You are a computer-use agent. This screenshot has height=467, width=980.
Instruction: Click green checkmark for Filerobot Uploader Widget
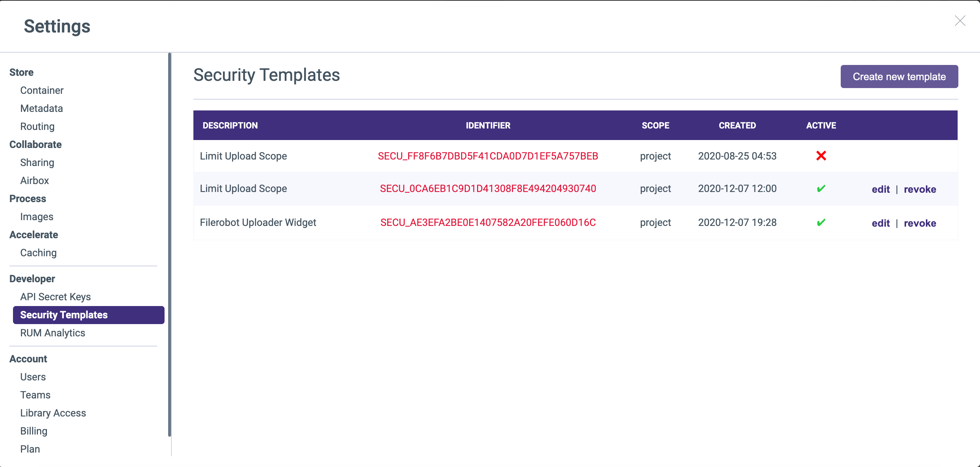click(x=821, y=222)
